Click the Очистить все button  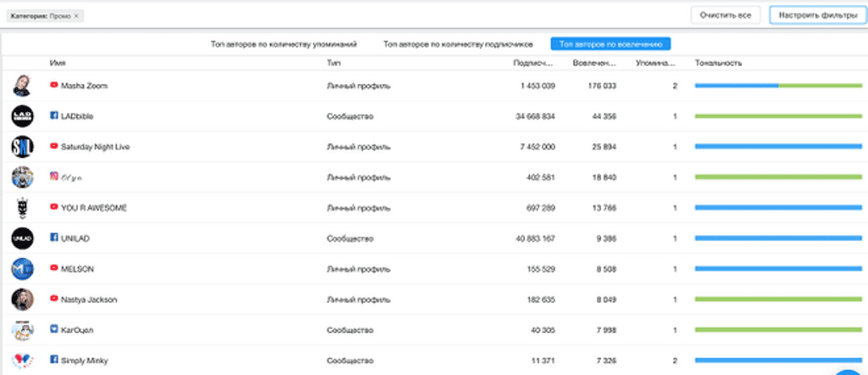point(726,15)
